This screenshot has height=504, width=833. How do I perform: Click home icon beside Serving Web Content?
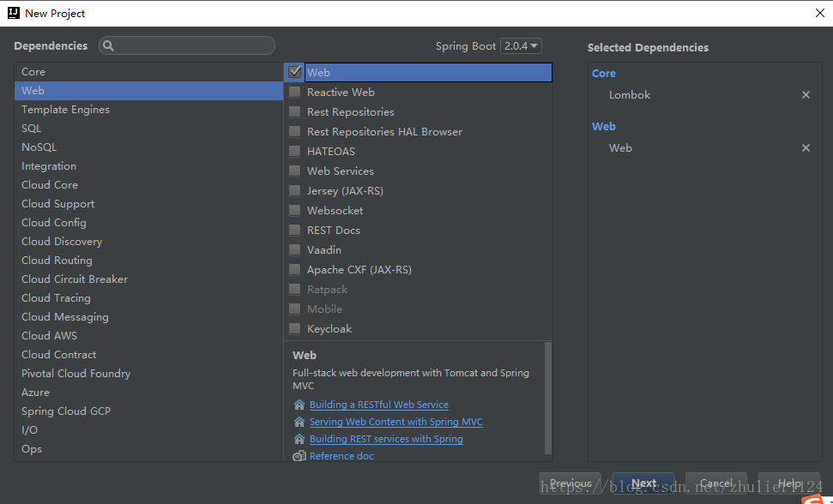tap(299, 422)
